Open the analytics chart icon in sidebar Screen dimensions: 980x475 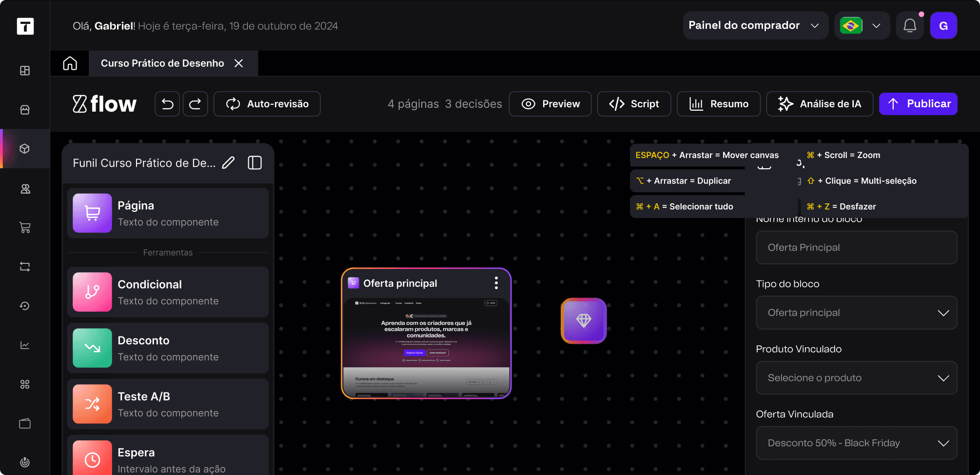(25, 345)
